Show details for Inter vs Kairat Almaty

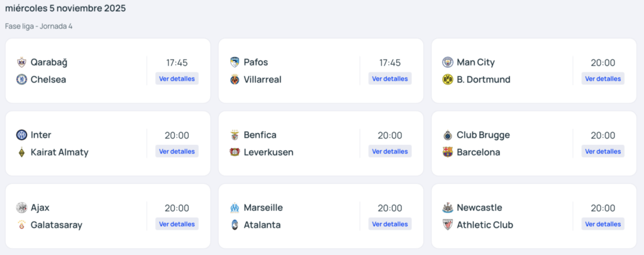click(177, 151)
